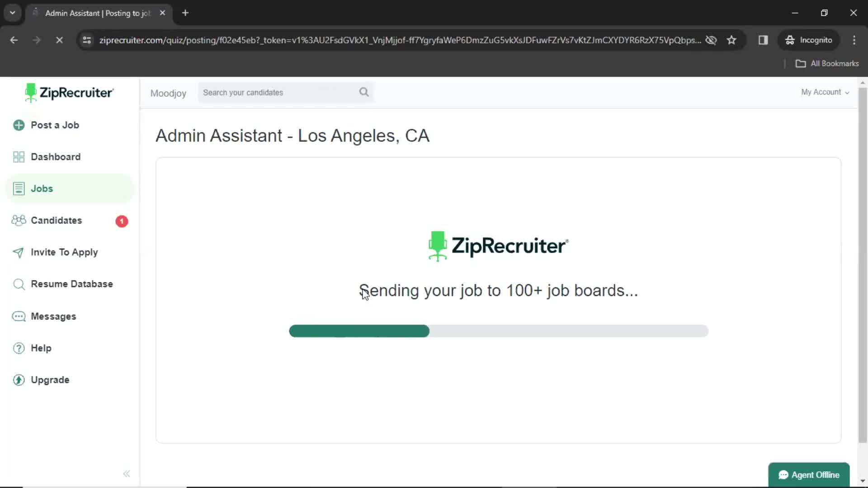
Task: Click the Messages sidebar icon
Action: [19, 316]
